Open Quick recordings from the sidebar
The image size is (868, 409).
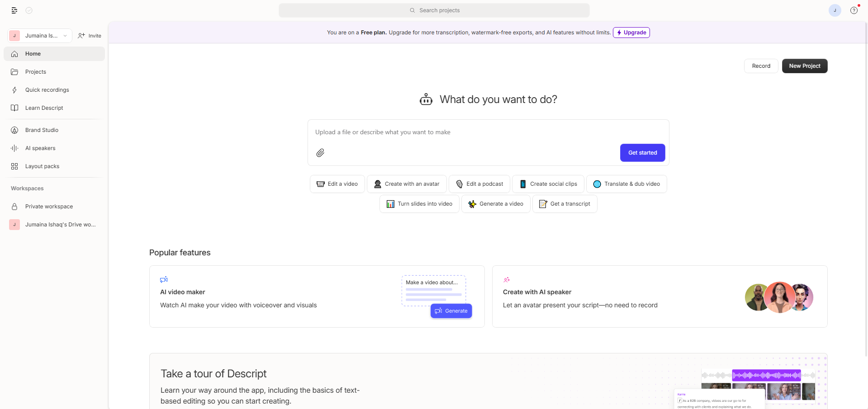pyautogui.click(x=47, y=89)
